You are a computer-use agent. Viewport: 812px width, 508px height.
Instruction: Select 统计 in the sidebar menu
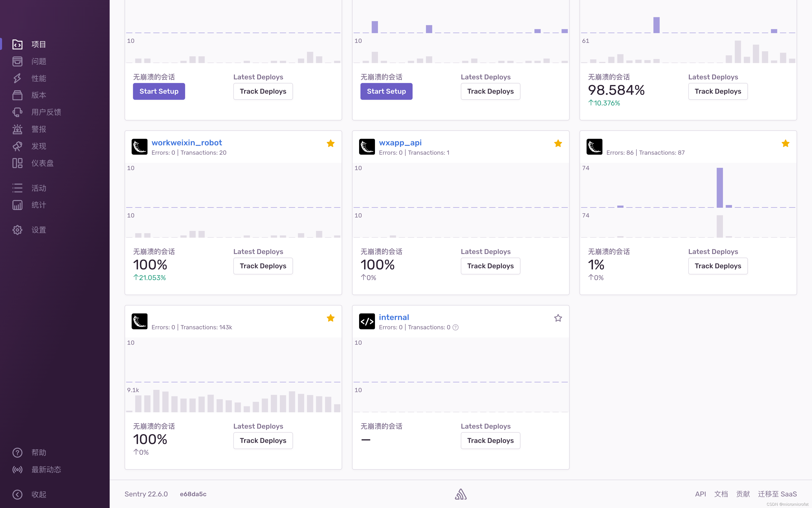(x=39, y=205)
